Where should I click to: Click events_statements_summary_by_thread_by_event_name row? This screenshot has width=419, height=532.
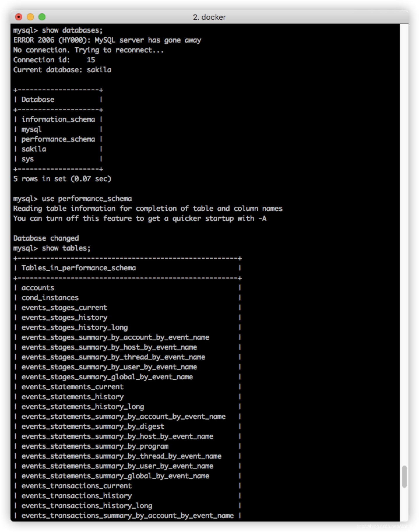coord(128,456)
